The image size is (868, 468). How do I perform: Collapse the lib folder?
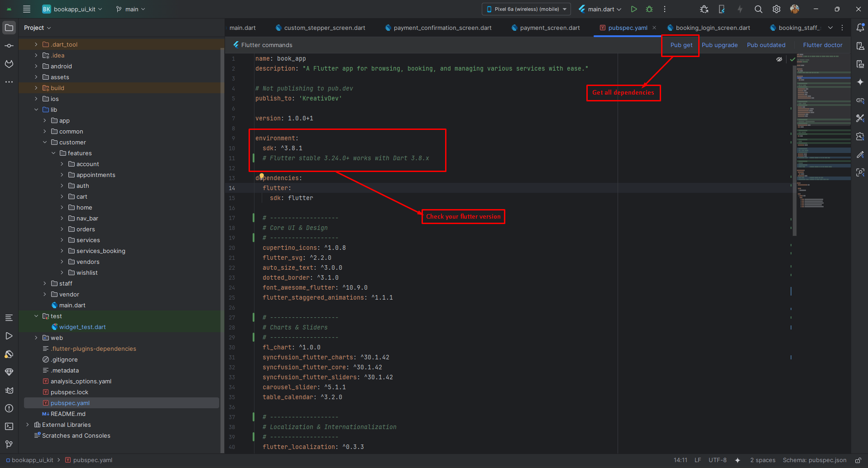coord(36,110)
